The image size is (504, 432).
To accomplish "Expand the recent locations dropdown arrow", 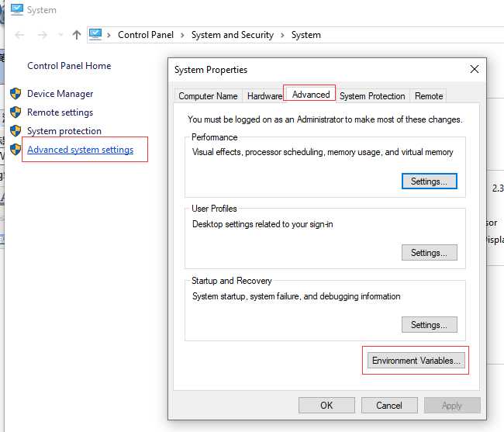I will [x=59, y=36].
